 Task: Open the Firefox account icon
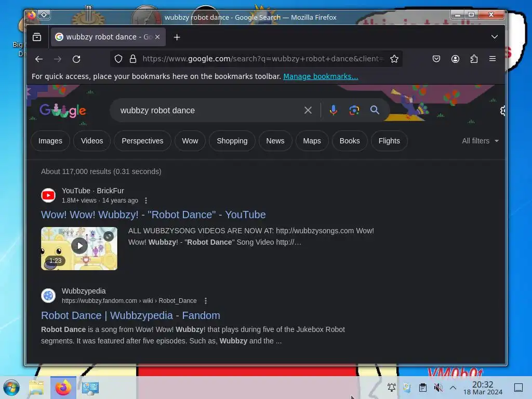(455, 59)
